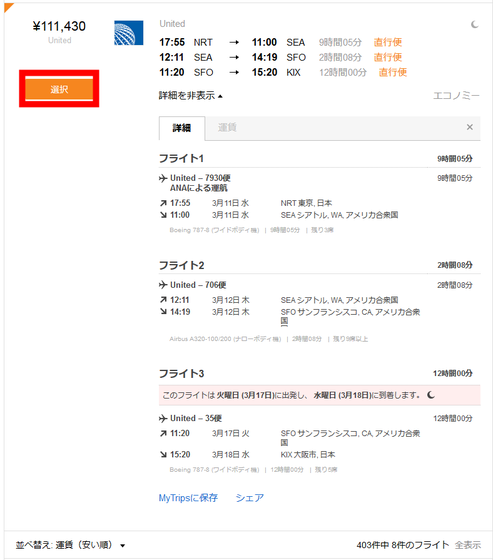Click the arrival arrow icon at 11:00

pos(163,215)
